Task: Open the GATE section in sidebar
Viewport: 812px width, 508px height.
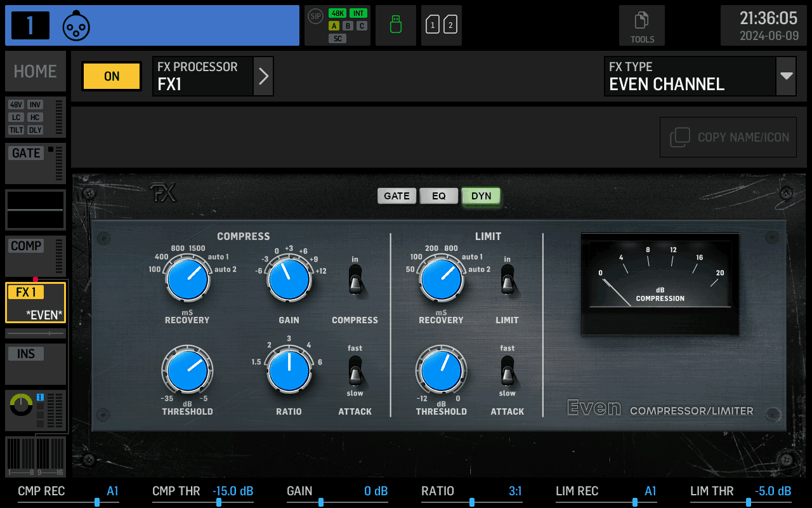Action: (x=36, y=163)
